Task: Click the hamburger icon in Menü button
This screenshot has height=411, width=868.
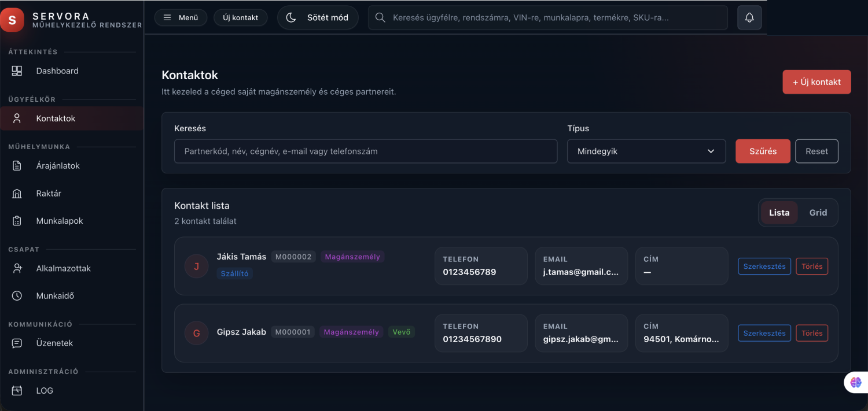Action: coord(167,17)
